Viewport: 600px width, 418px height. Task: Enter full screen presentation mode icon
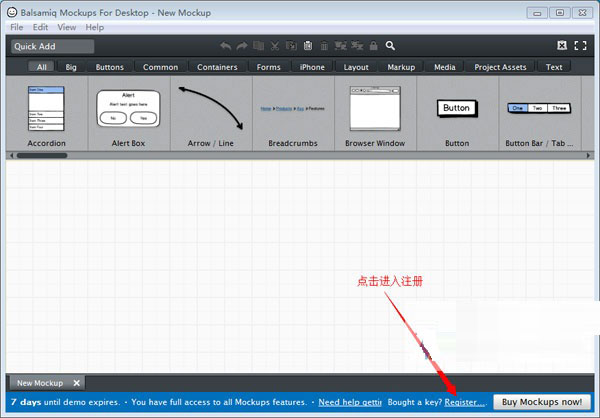tap(580, 46)
